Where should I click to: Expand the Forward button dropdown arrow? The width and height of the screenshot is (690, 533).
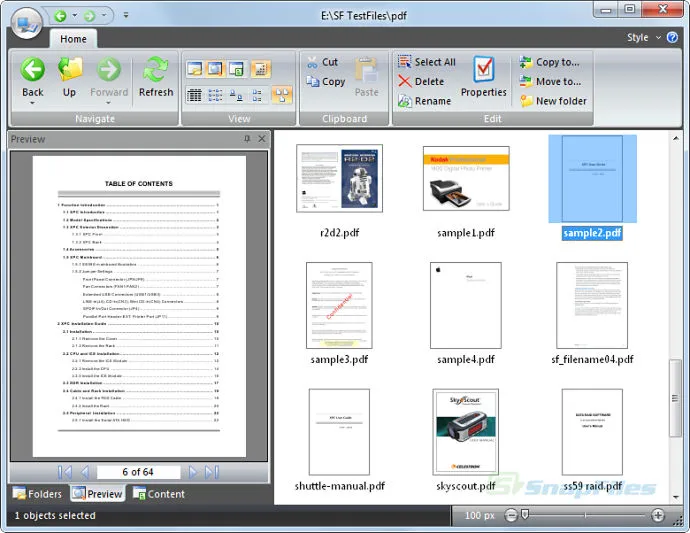point(108,103)
